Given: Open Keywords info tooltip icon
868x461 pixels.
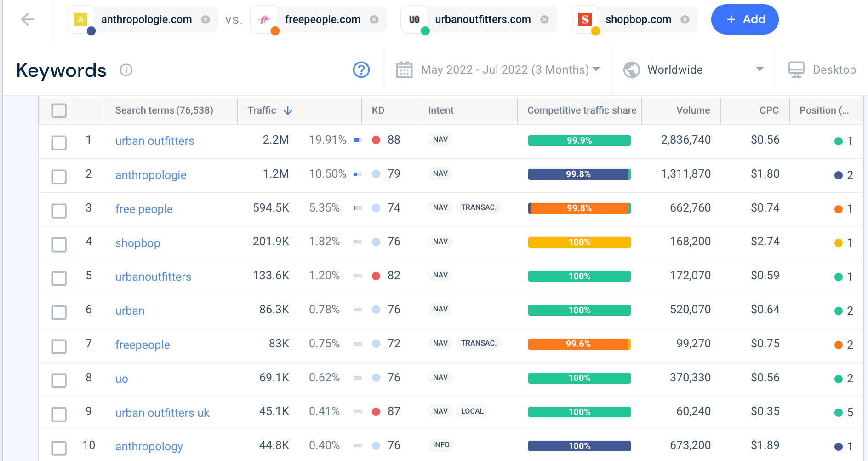Looking at the screenshot, I should [126, 70].
